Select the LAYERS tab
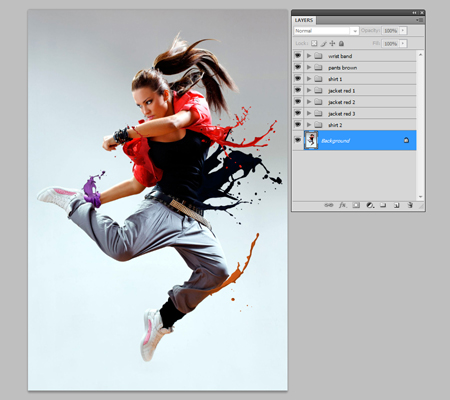The height and width of the screenshot is (400, 450). pyautogui.click(x=304, y=20)
